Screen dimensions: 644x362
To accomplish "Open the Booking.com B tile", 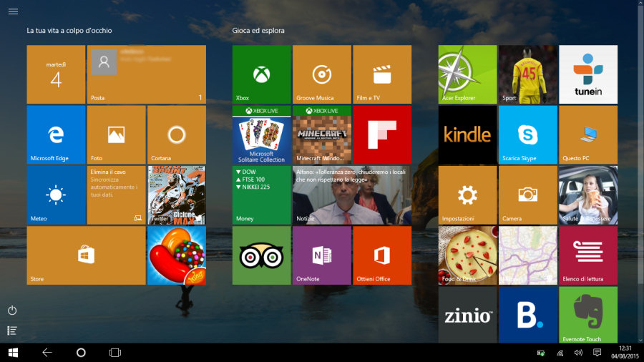I will coord(528,315).
